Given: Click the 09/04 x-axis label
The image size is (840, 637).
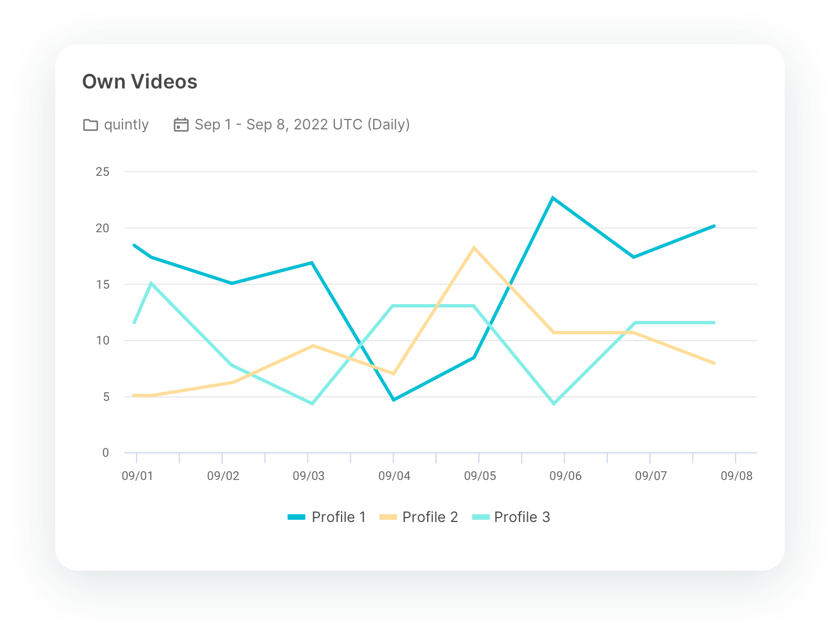Looking at the screenshot, I should (x=394, y=476).
